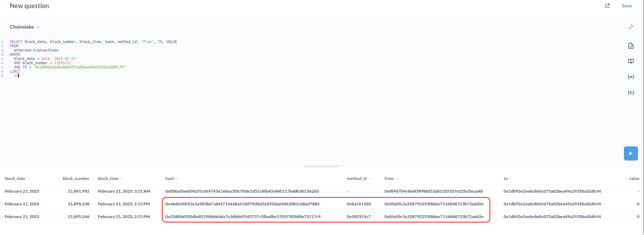Viewport: 644px width, 235px height.
Task: Run the SQL query with the play button
Action: coord(631,153)
